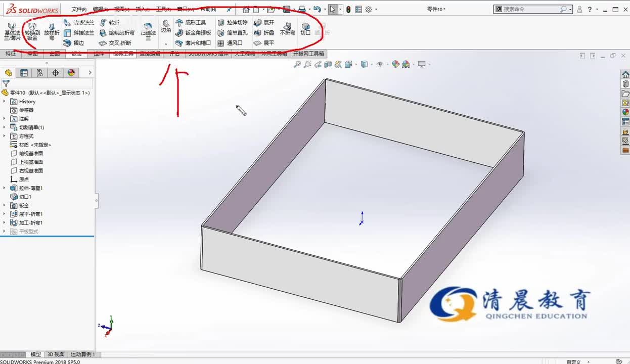The height and width of the screenshot is (364, 630).
Task: Open the Options gear icon
Action: [x=369, y=9]
